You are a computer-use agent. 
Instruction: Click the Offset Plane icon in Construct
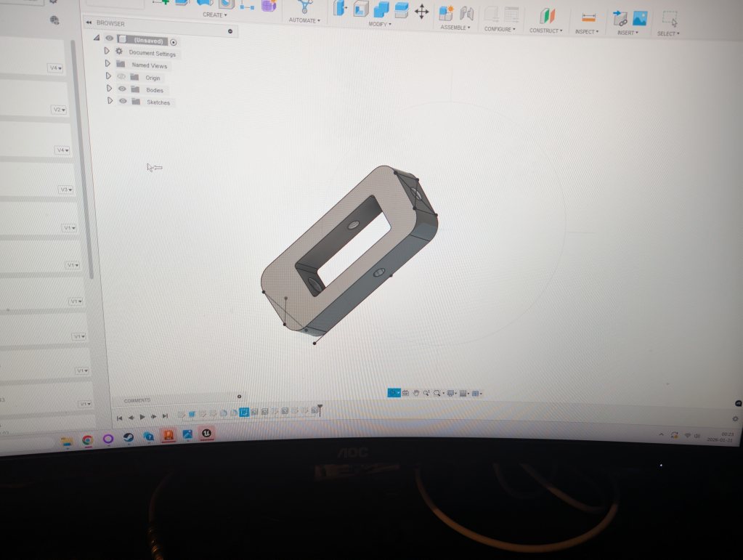coord(546,15)
